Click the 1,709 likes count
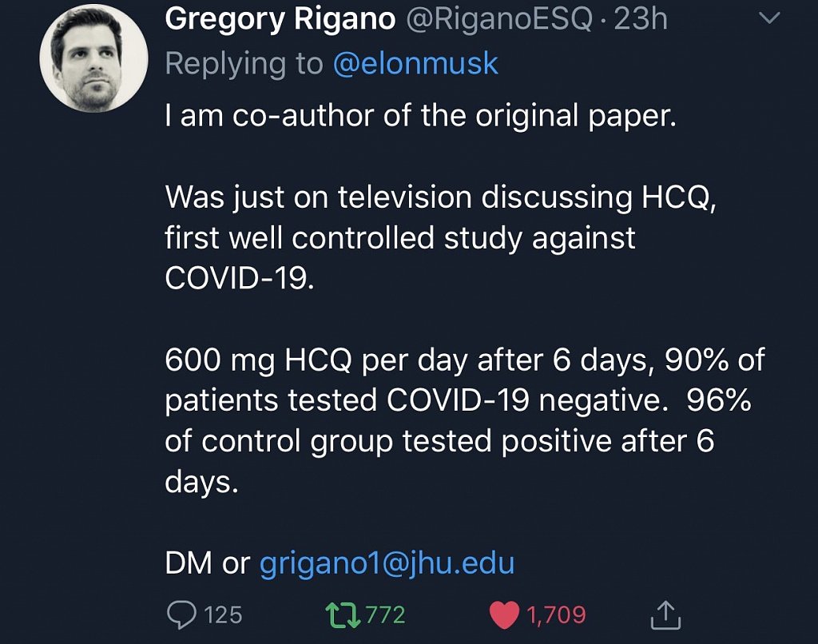The width and height of the screenshot is (818, 644). [x=556, y=614]
